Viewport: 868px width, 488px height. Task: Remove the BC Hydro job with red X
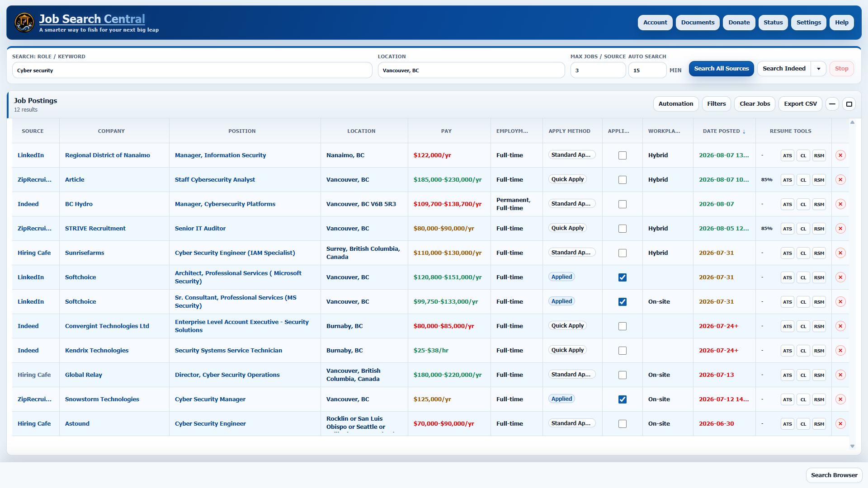(x=840, y=204)
